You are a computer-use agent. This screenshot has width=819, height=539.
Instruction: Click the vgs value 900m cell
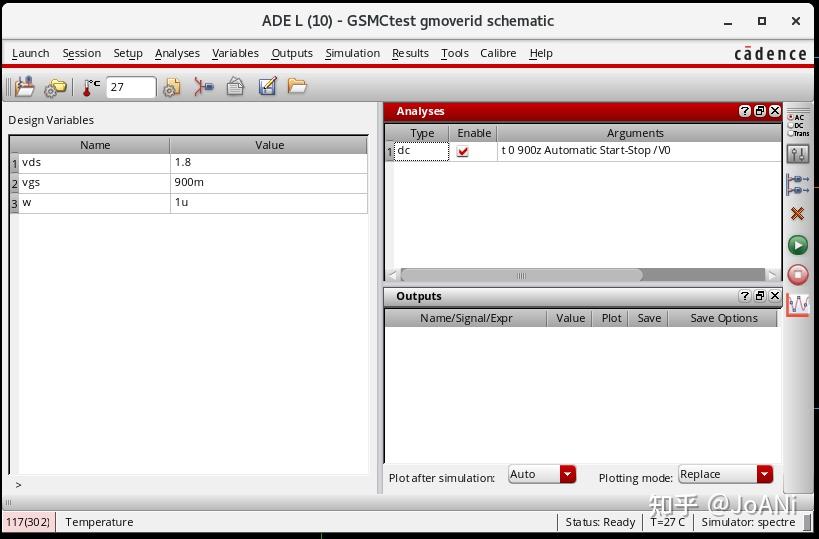click(x=269, y=183)
